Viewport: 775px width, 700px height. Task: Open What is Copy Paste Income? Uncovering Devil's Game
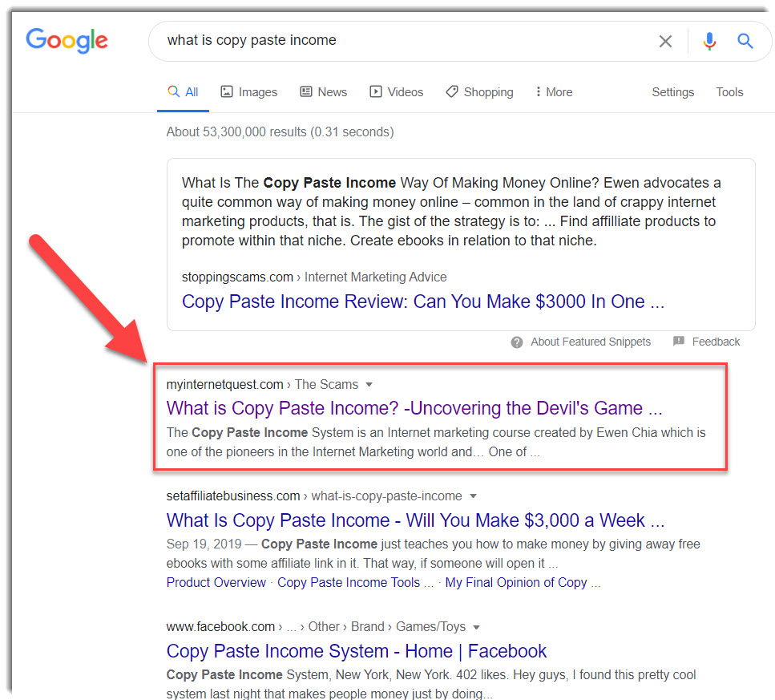pyautogui.click(x=414, y=408)
